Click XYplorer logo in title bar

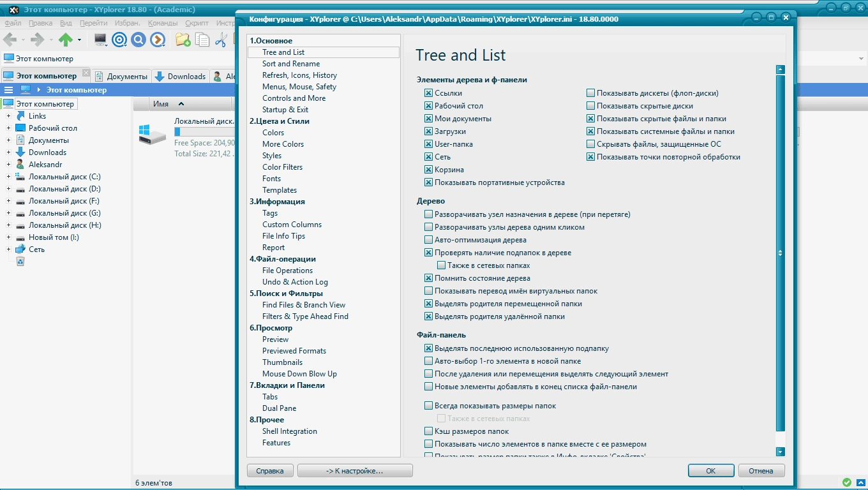coord(13,10)
